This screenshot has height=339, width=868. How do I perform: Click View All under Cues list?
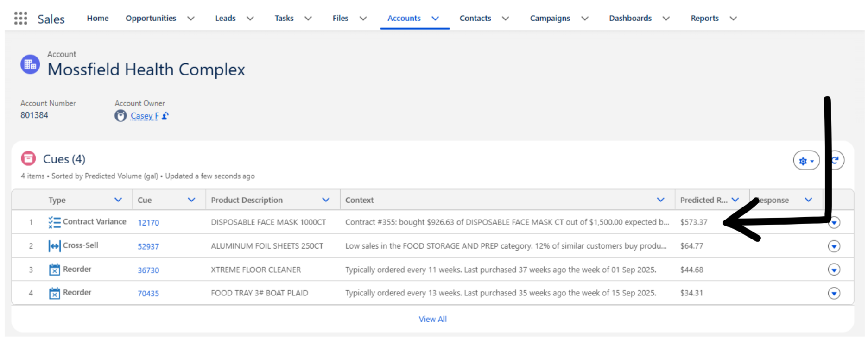point(433,319)
